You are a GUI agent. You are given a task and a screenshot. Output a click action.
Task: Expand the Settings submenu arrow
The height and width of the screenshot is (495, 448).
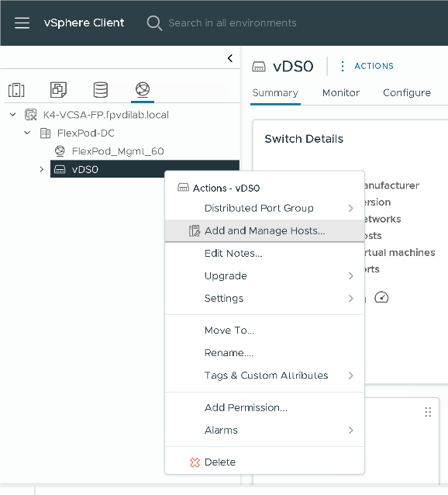pyautogui.click(x=351, y=299)
